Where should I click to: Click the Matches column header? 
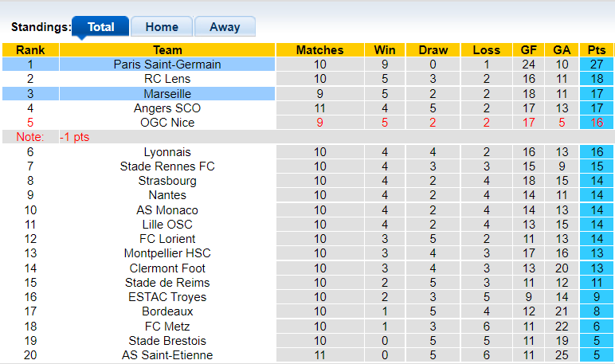click(x=319, y=50)
